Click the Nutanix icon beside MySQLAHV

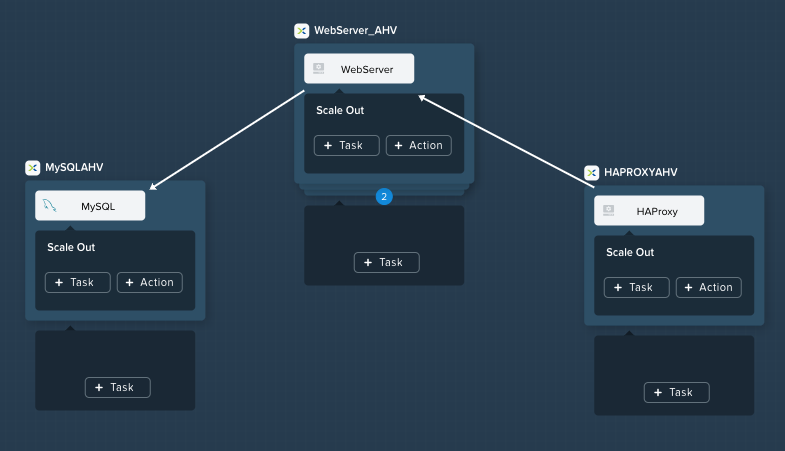[x=33, y=168]
